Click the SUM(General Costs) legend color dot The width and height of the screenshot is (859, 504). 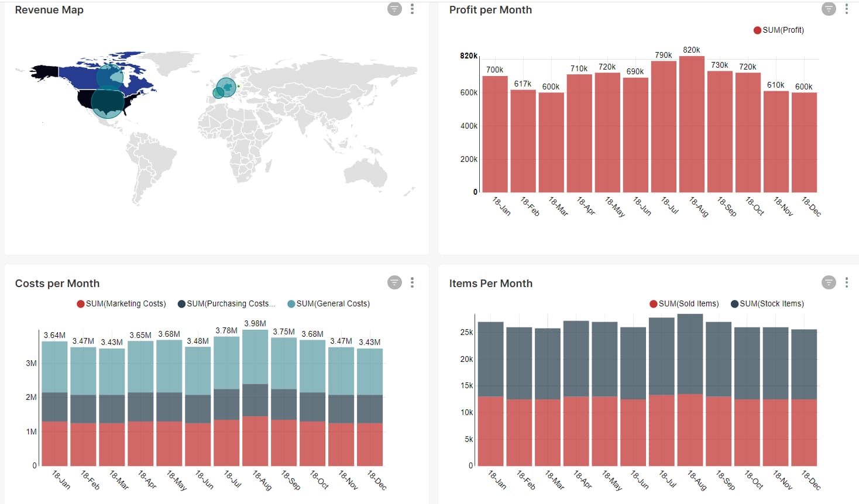coord(292,303)
